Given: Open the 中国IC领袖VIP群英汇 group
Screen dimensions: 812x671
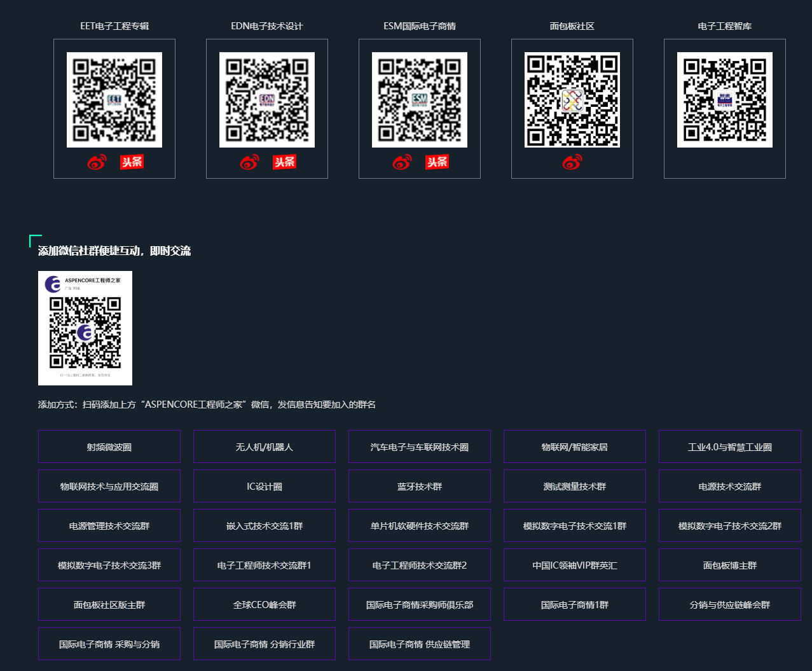Looking at the screenshot, I should coord(575,565).
